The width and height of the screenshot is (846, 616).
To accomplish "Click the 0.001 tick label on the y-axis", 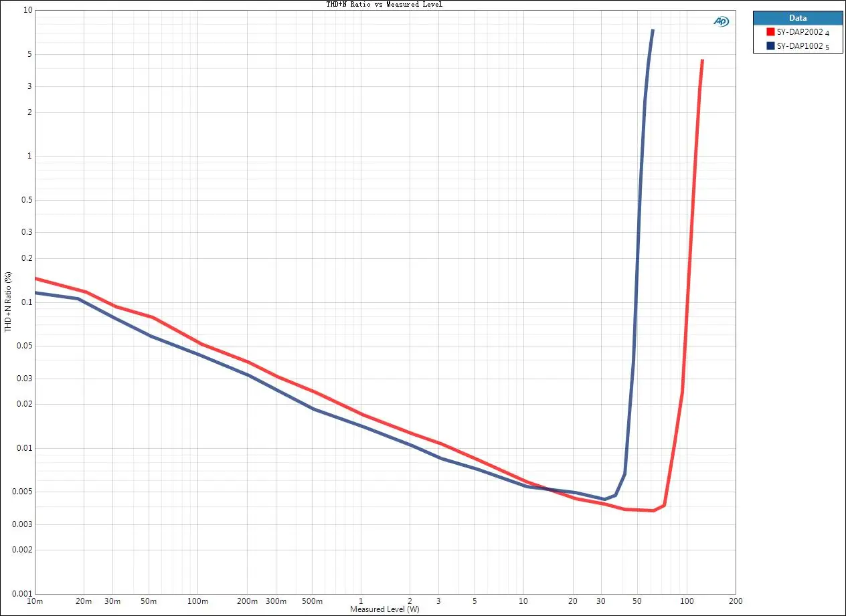I will pos(21,593).
